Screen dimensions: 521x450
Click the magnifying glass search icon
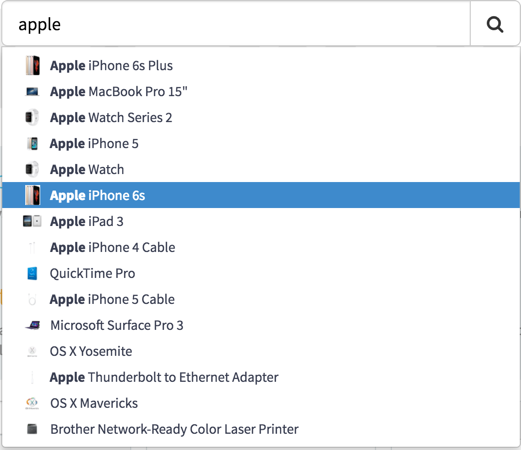click(495, 24)
